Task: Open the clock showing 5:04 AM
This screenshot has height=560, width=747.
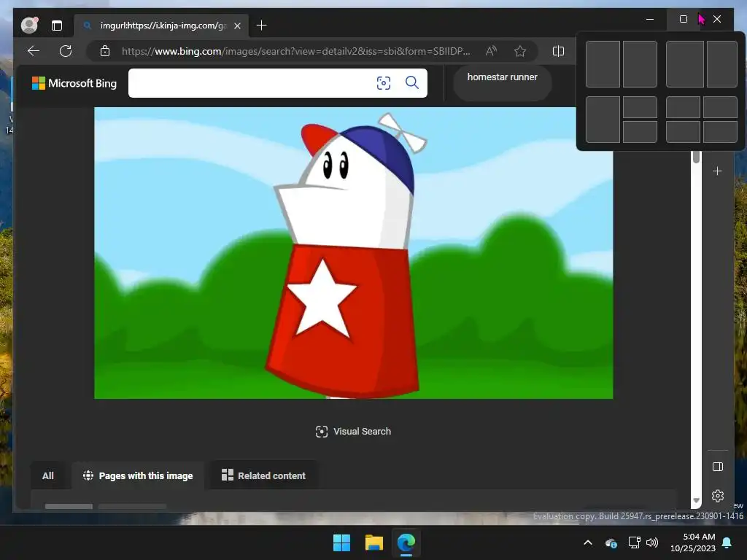Action: click(693, 542)
